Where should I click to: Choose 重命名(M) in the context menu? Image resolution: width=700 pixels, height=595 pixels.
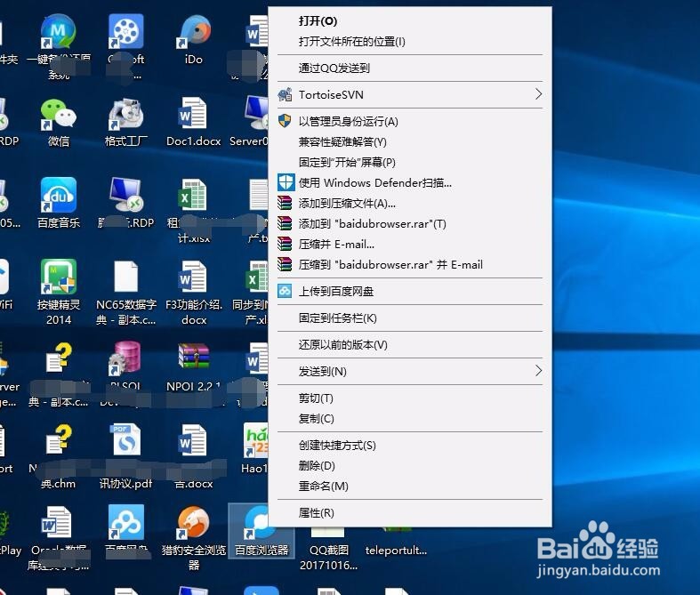410,486
